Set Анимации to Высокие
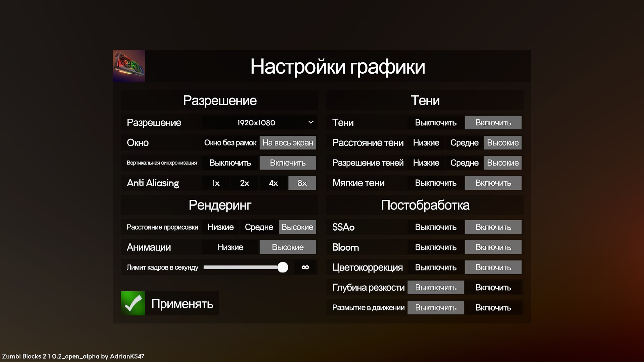This screenshot has width=644, height=362. (288, 247)
